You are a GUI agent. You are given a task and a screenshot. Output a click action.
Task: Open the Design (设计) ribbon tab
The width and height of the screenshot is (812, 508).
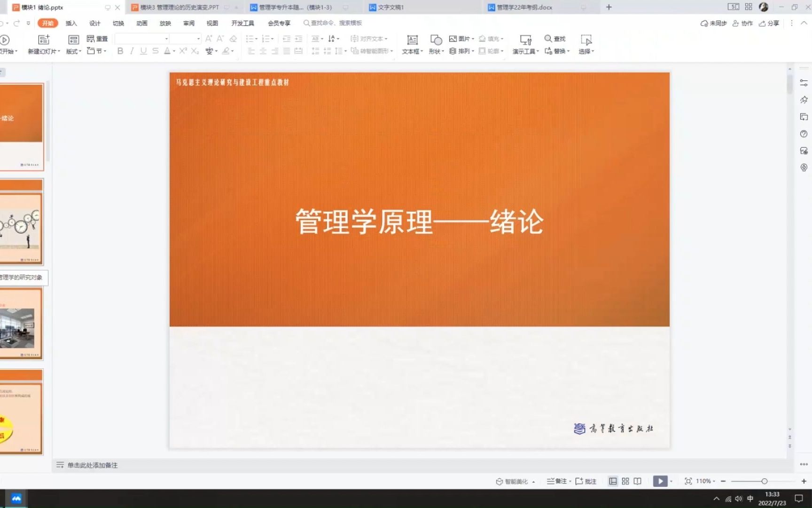[95, 23]
